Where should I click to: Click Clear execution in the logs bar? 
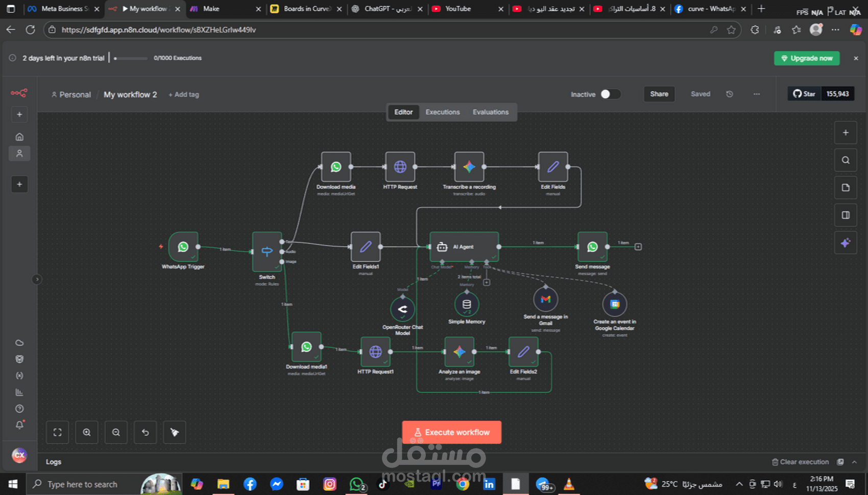(x=800, y=462)
